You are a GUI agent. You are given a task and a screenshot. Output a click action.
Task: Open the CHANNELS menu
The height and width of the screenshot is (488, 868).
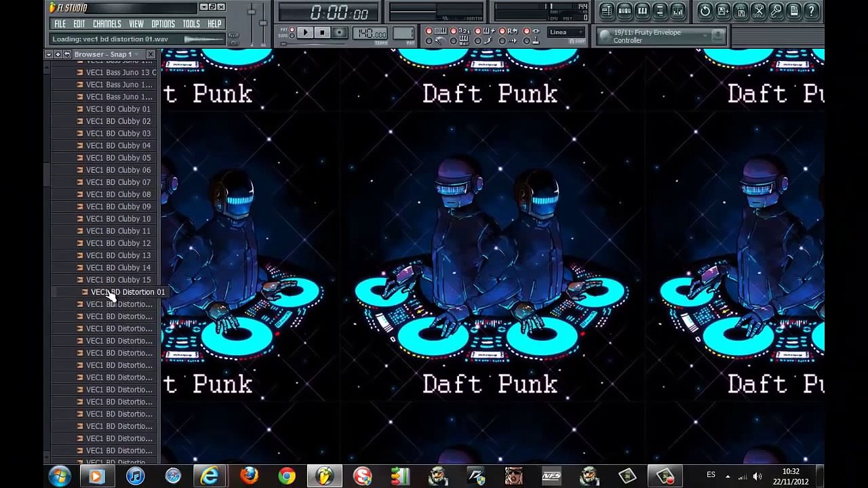tap(106, 24)
